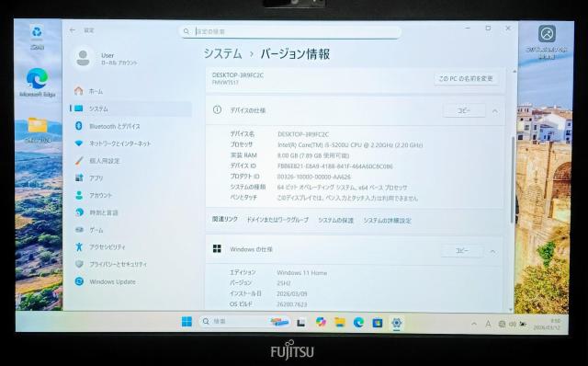Click the desktop wallpaper info icon top-right
The height and width of the screenshot is (366, 588).
click(547, 41)
